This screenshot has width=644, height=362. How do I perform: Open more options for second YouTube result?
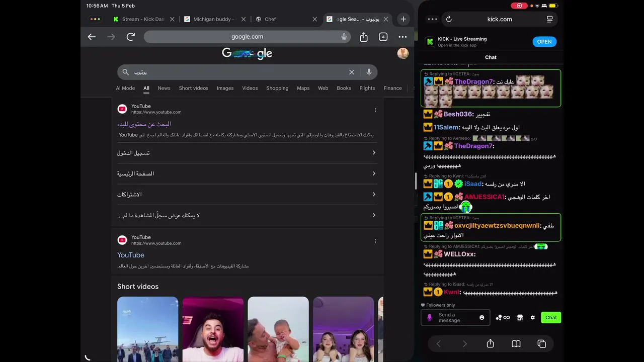[375, 241]
